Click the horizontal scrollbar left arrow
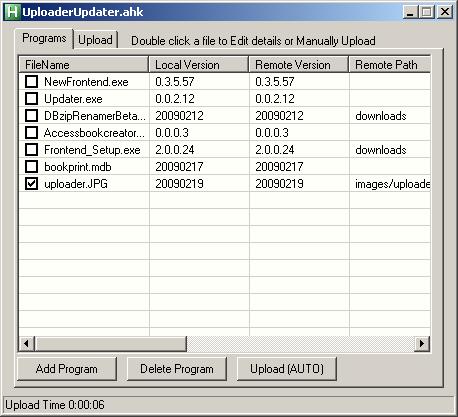This screenshot has width=458, height=417. [x=27, y=343]
